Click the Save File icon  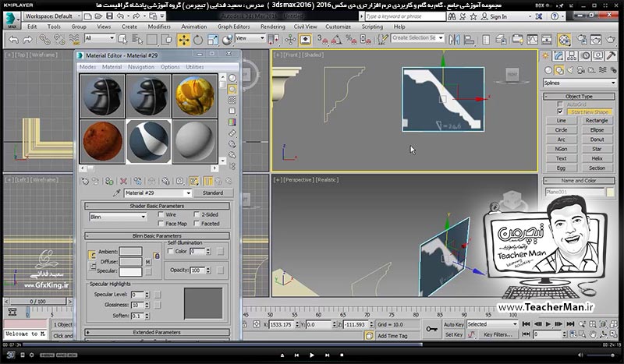point(109,16)
